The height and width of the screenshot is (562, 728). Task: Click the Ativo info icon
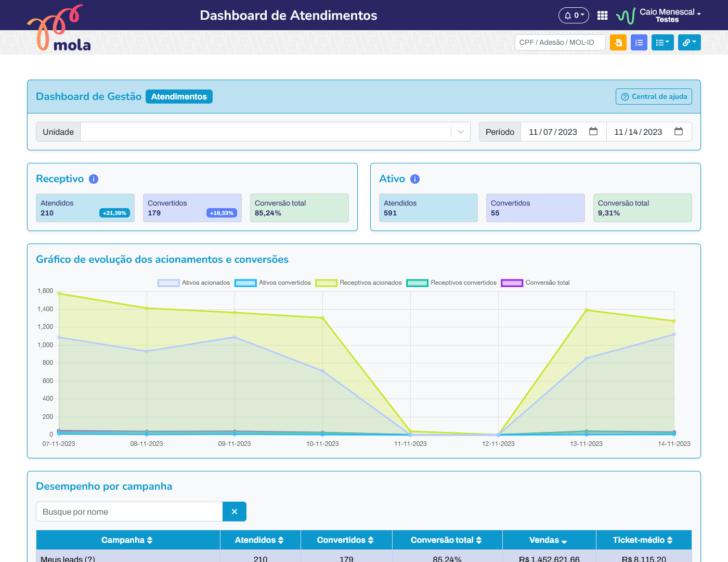[415, 179]
